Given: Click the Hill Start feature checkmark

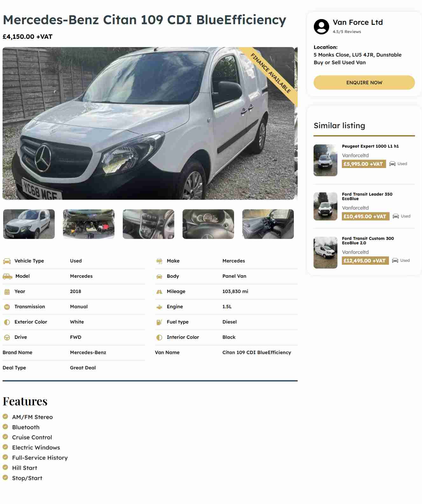Looking at the screenshot, I should (x=5, y=467).
